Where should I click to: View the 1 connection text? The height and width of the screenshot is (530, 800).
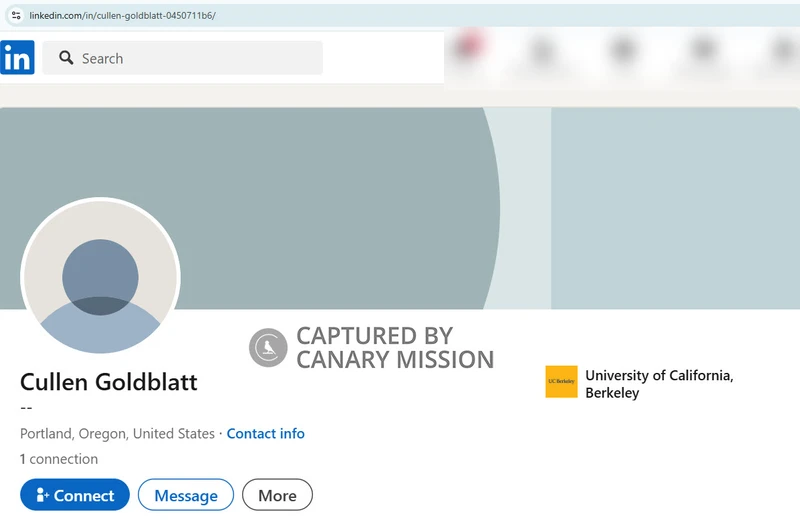click(x=59, y=459)
